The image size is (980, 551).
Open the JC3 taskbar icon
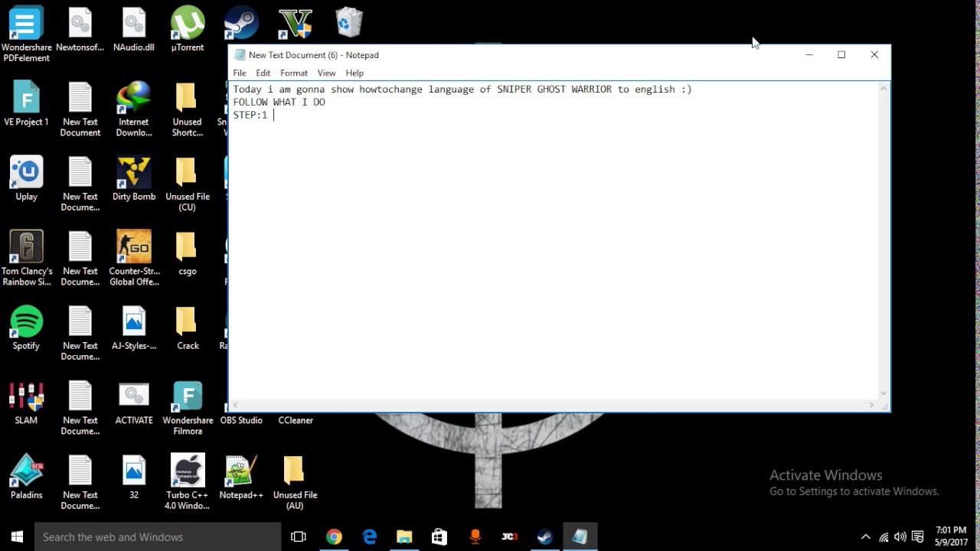click(x=510, y=536)
